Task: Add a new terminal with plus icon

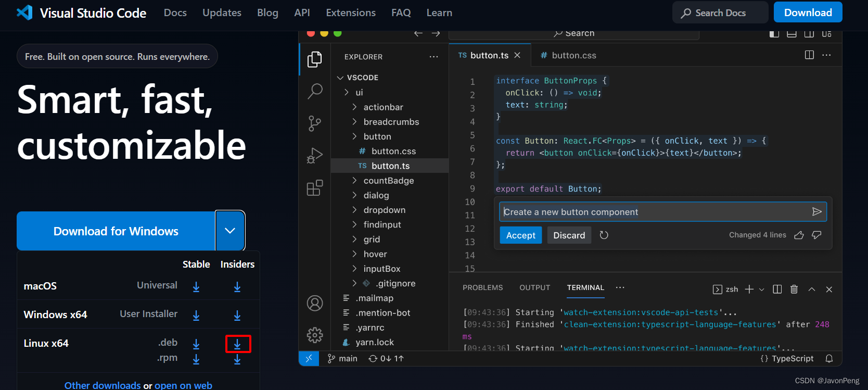Action: tap(749, 289)
